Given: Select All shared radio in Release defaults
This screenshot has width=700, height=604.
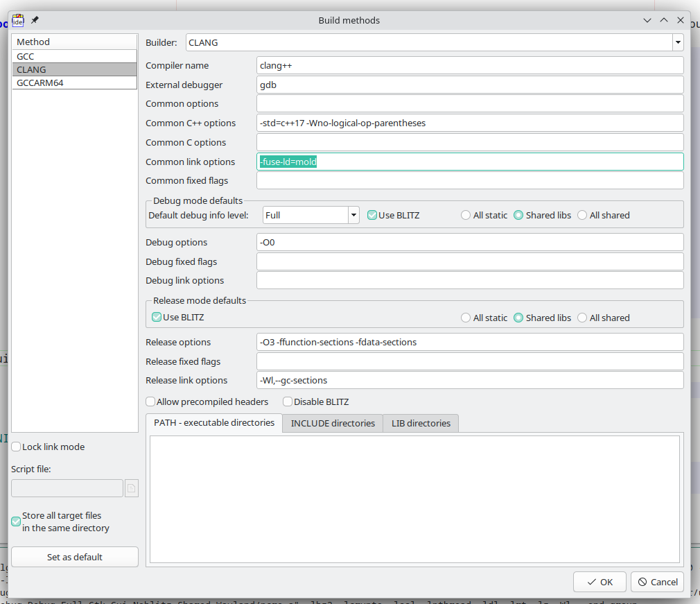Looking at the screenshot, I should 582,318.
